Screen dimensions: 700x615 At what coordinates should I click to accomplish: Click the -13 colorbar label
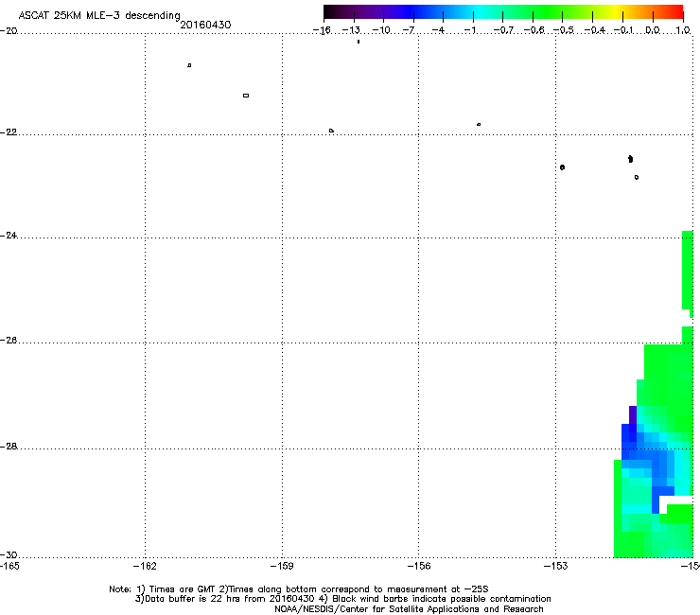pyautogui.click(x=351, y=30)
